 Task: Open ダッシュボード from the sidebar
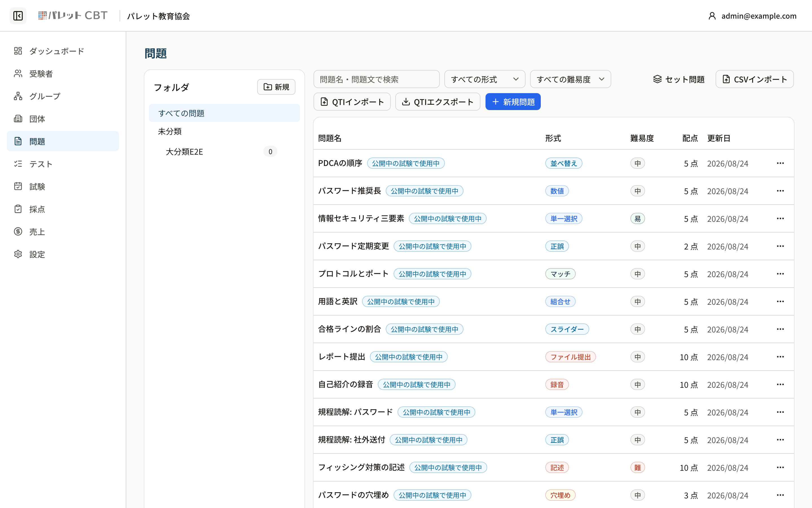pyautogui.click(x=63, y=51)
